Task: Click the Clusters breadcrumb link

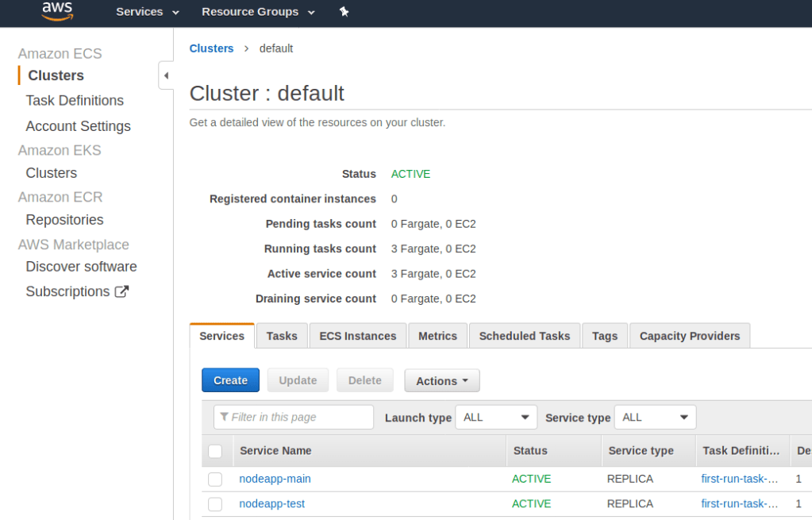Action: [x=211, y=48]
